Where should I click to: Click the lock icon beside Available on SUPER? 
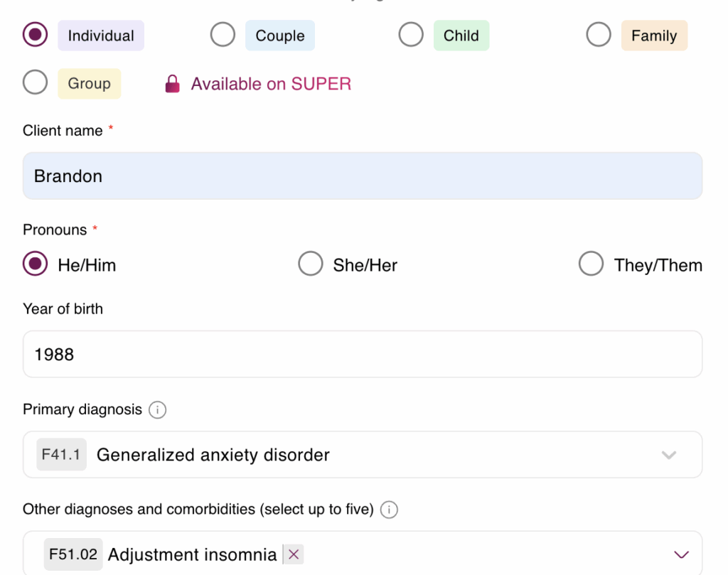tap(172, 84)
